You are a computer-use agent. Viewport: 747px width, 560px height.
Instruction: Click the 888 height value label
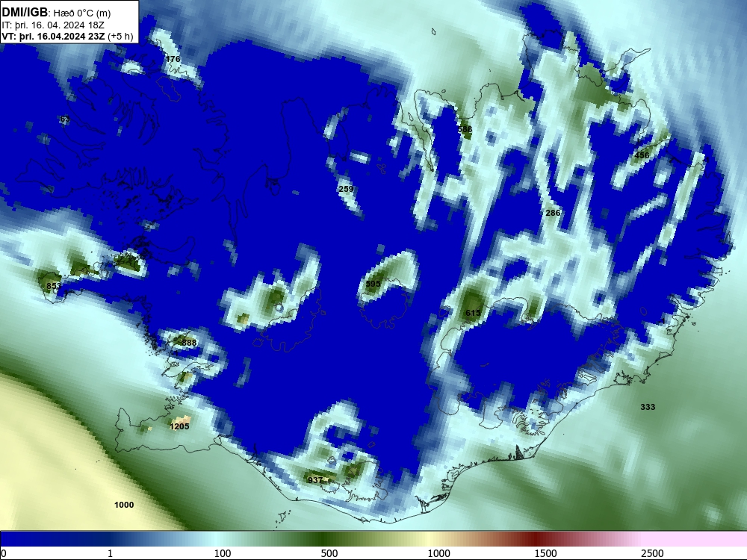[189, 343]
